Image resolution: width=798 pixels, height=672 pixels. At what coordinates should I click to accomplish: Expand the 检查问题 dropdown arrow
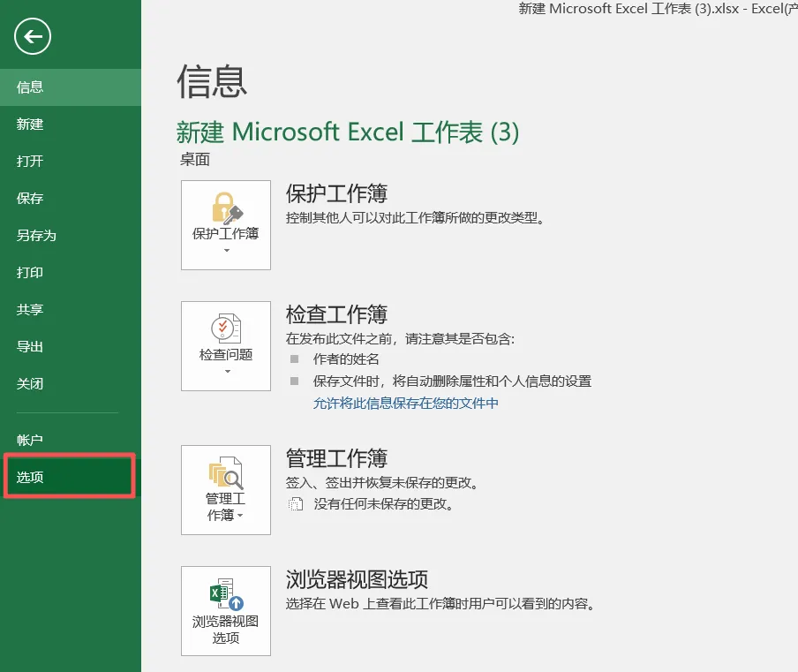[228, 372]
